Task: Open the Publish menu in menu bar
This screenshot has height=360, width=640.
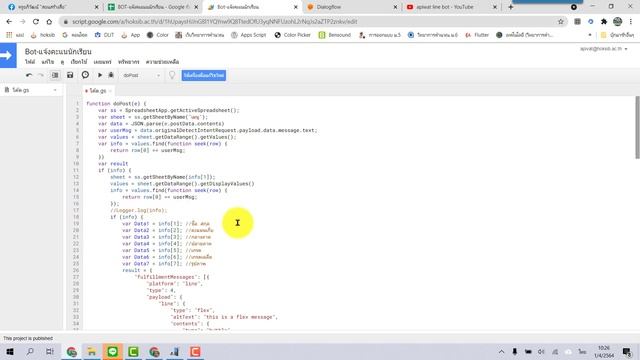Action: point(102,62)
